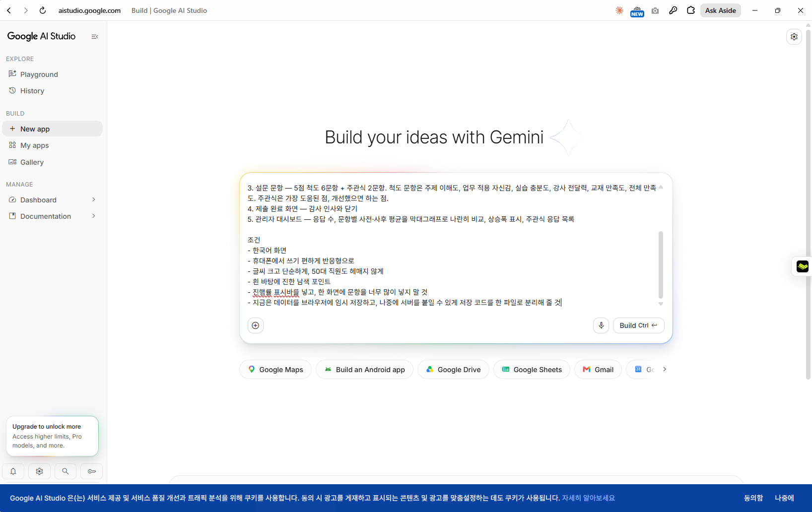Dismiss cookie banner with 나중에
The width and height of the screenshot is (812, 512).
pos(784,498)
